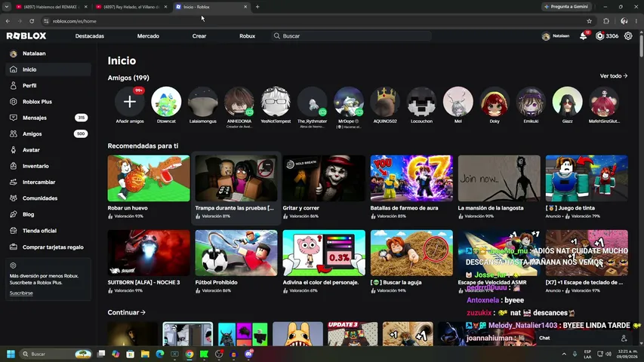Click the Inventario sidebar icon
Screen dimensions: 644x362
14,166
